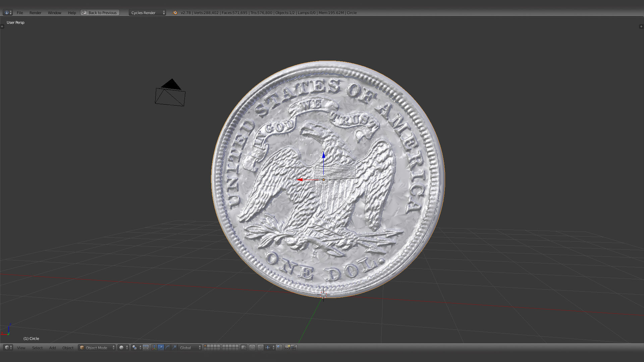Open the Info editor type selector
Viewport: 644px width, 362px height.
click(x=8, y=13)
